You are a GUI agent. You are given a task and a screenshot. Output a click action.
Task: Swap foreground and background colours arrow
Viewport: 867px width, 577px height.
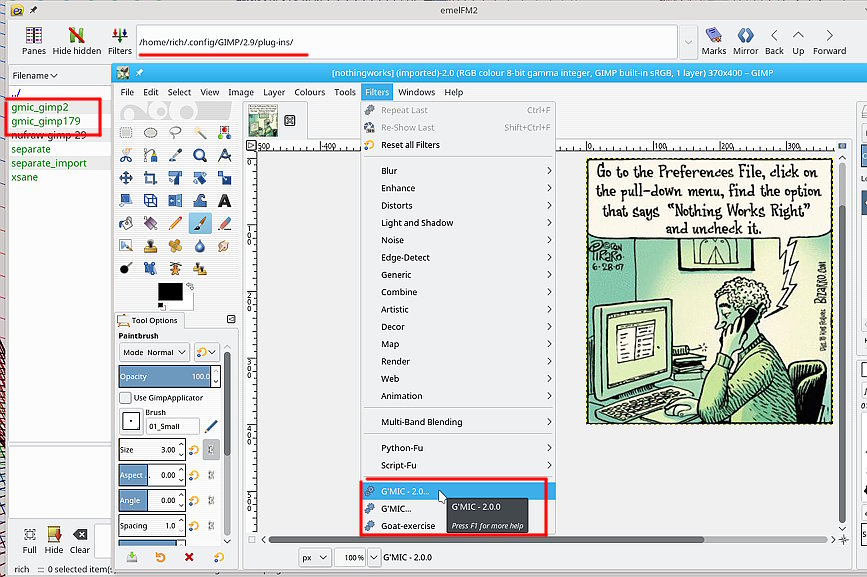(x=190, y=286)
